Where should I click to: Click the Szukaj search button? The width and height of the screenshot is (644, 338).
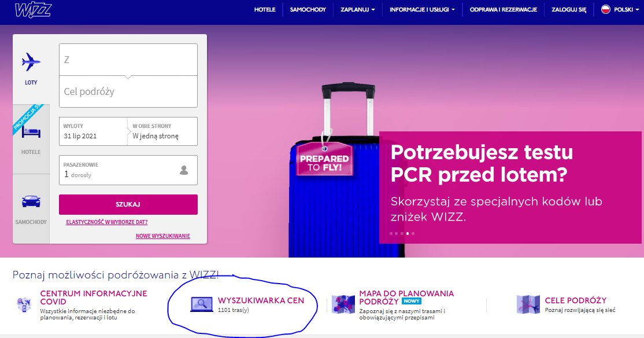[128, 204]
